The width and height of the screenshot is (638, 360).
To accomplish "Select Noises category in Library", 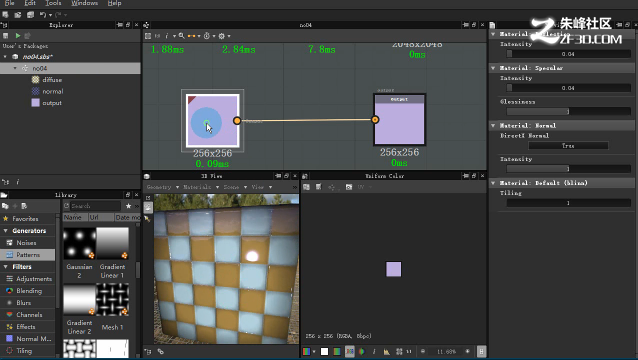I will point(26,243).
